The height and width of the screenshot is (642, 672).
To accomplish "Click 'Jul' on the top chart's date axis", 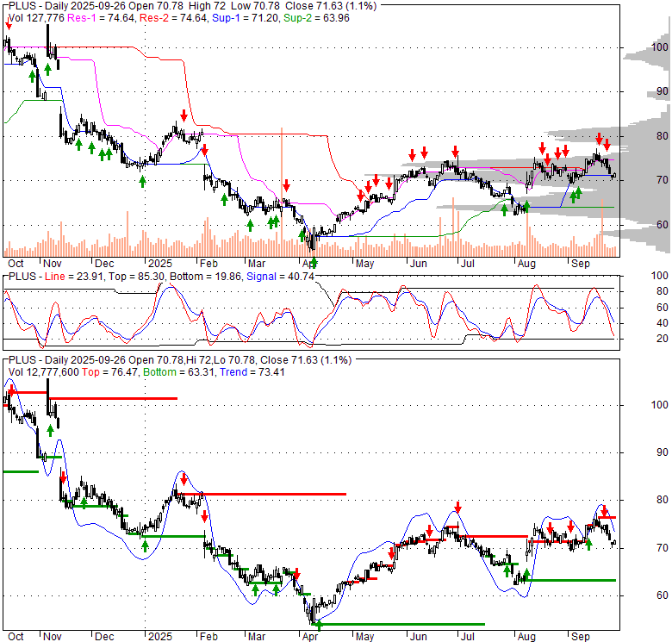I will coord(467,263).
